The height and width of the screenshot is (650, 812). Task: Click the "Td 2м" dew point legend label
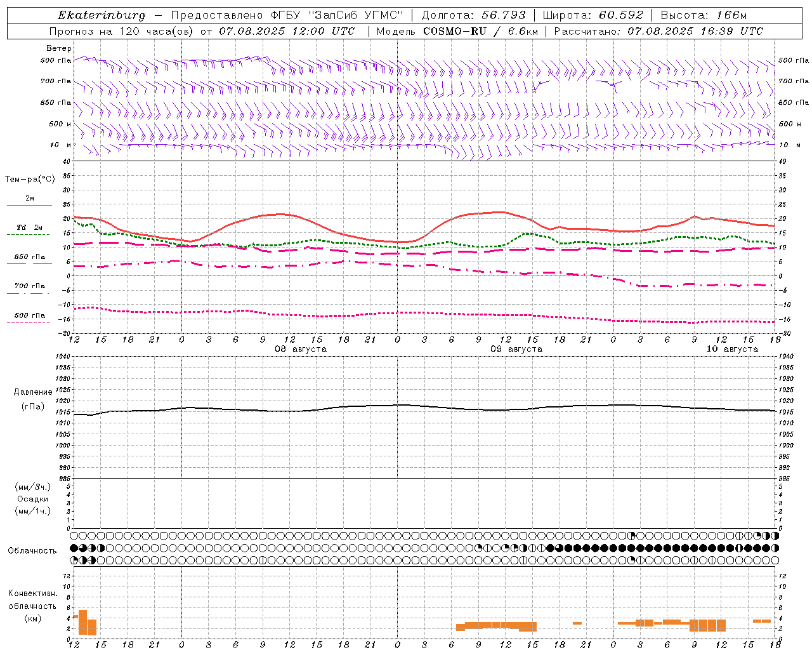29,227
